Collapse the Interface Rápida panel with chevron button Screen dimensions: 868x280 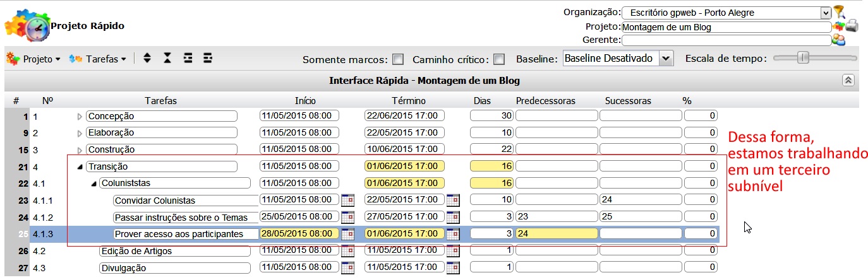click(x=848, y=80)
